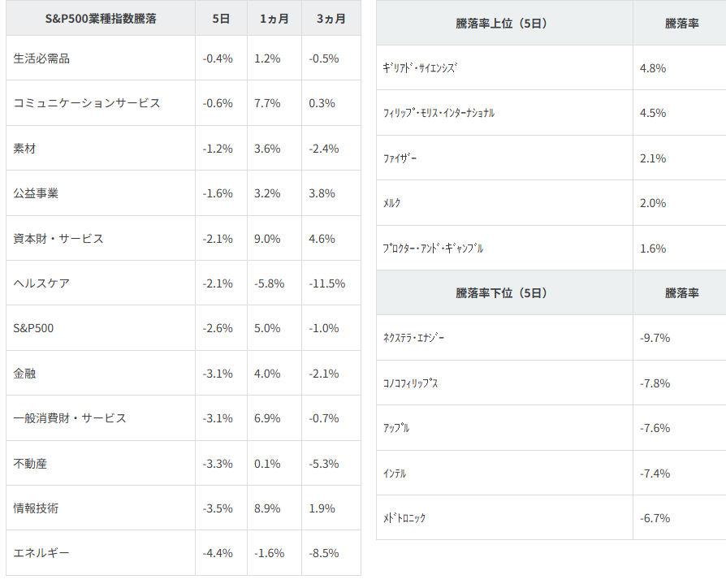Image resolution: width=726 pixels, height=588 pixels.
Task: Select the ギリアド・サイエンシズ stock name
Action: pos(420,68)
